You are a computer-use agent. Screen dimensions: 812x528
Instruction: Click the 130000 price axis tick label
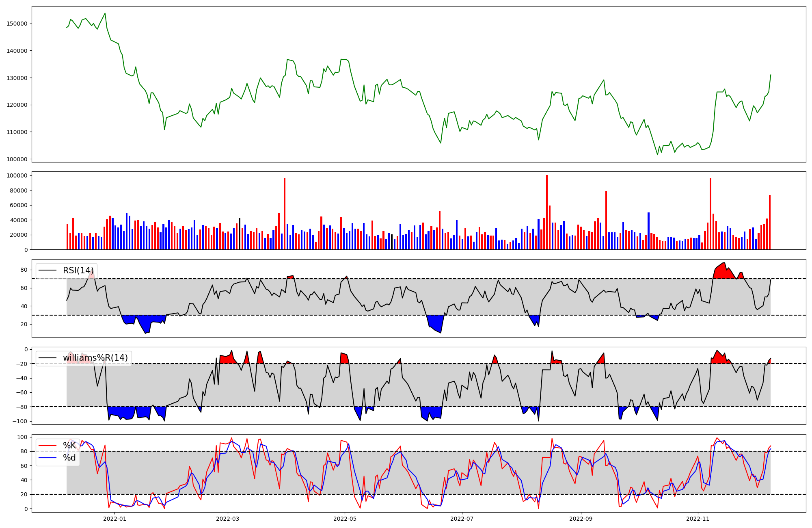pyautogui.click(x=17, y=78)
